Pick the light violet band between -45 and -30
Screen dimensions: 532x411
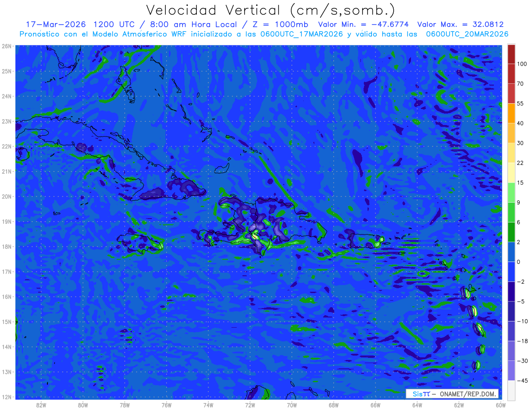[511, 371]
